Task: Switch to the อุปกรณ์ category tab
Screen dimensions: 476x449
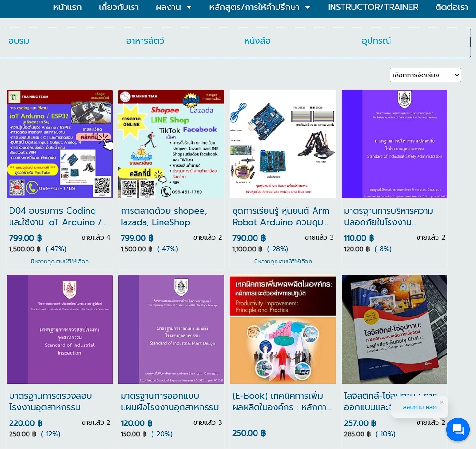Action: (x=376, y=41)
